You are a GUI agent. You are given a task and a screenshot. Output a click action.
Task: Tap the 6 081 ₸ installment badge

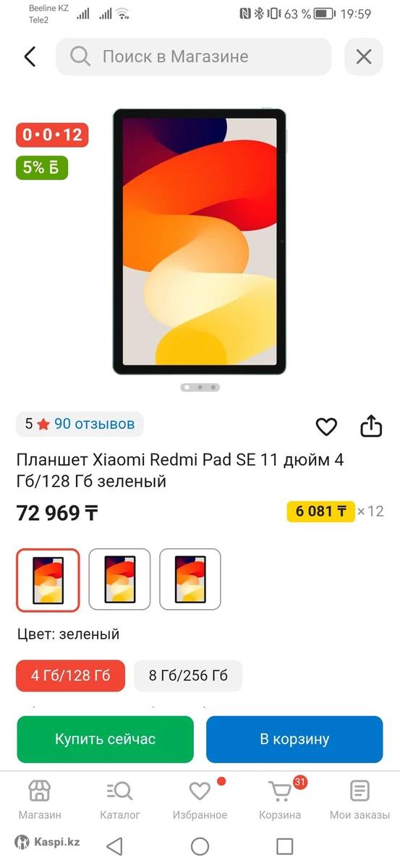(321, 511)
